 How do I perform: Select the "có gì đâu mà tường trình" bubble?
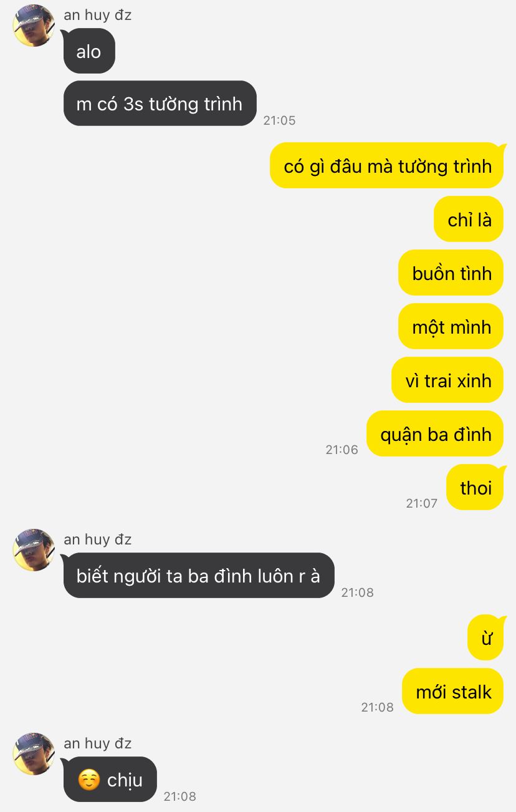pyautogui.click(x=386, y=166)
